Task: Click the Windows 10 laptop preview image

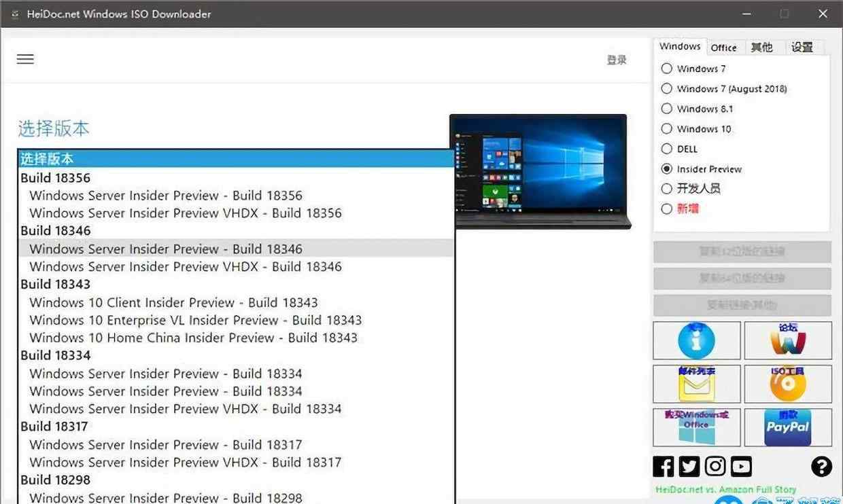Action: [x=540, y=171]
